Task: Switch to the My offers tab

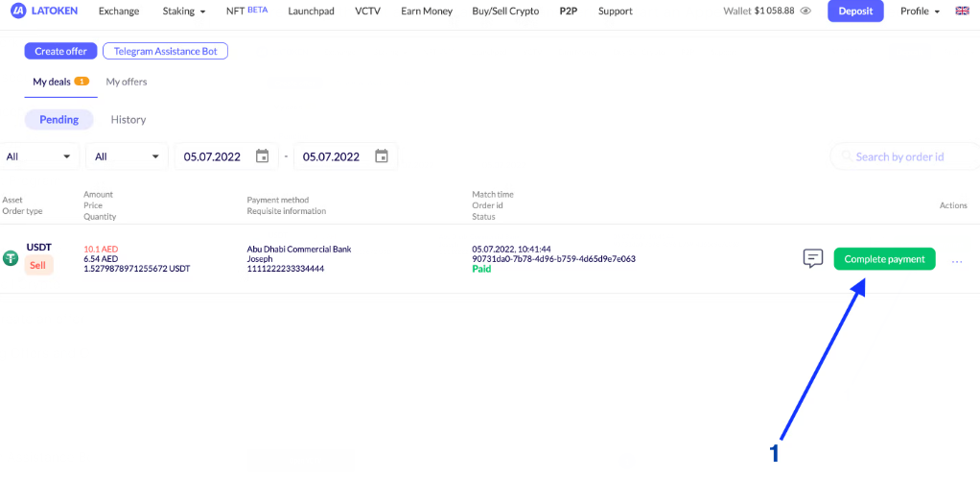Action: click(x=127, y=83)
